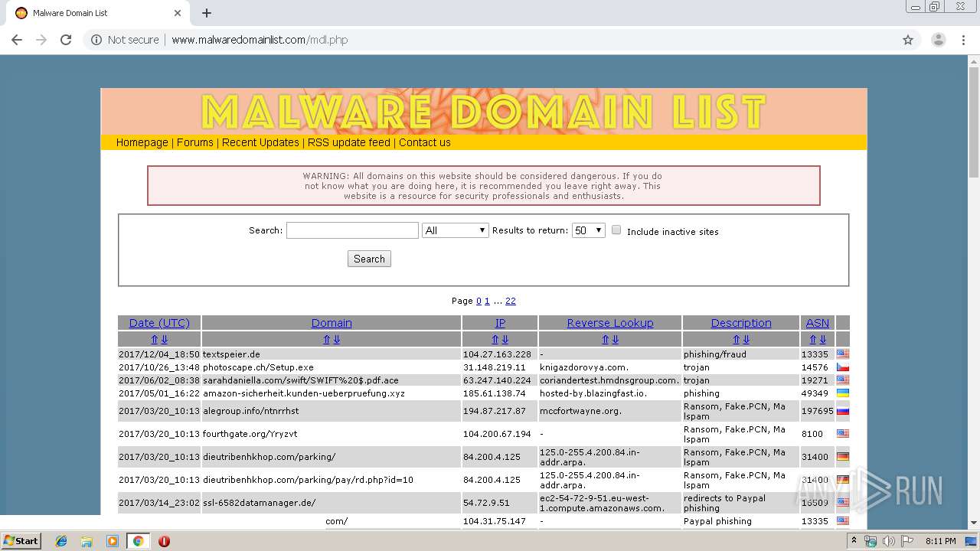Viewport: 980px width, 551px height.
Task: Select ASN 49349 cell
Action: point(818,393)
